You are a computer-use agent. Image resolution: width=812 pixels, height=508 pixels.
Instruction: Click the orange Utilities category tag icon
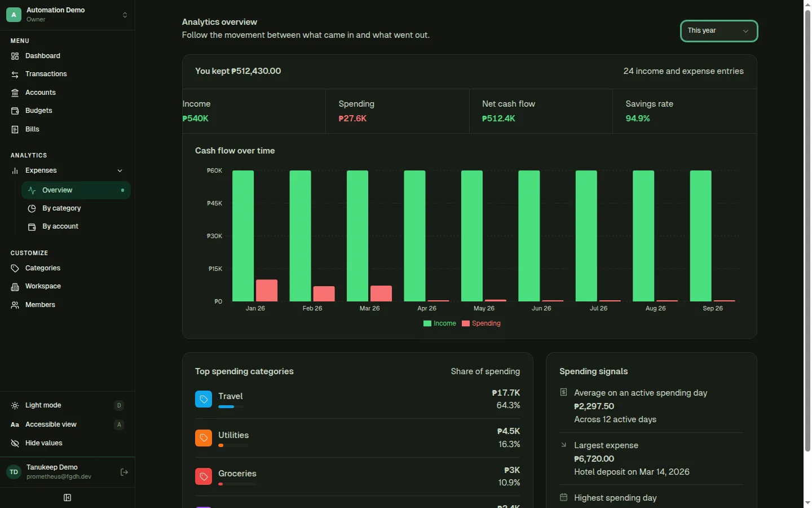pos(204,438)
